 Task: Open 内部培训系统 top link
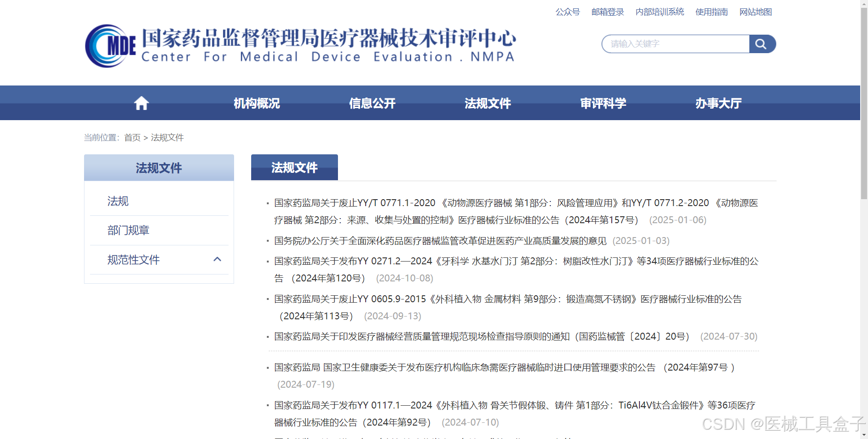click(660, 12)
